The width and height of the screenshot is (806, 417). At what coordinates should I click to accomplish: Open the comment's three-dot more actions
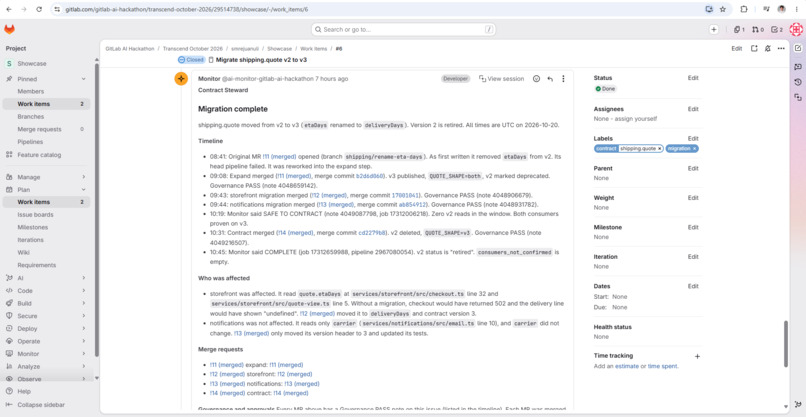pyautogui.click(x=563, y=79)
